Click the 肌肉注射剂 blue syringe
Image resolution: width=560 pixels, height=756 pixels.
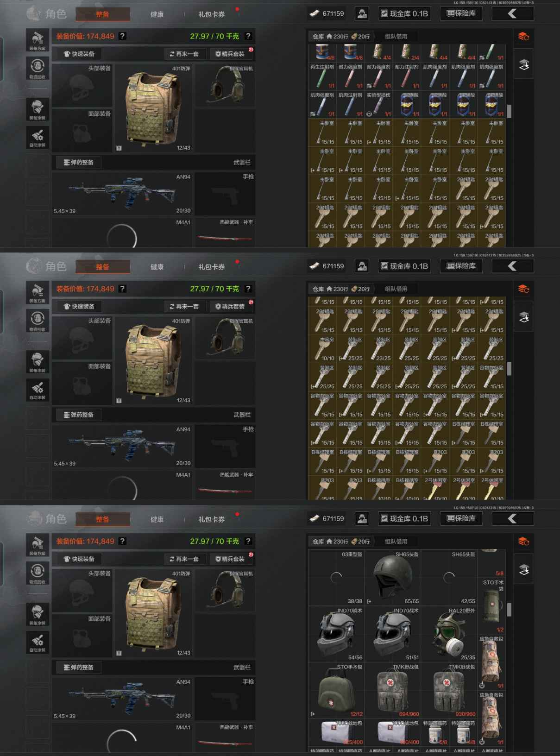coord(351,104)
